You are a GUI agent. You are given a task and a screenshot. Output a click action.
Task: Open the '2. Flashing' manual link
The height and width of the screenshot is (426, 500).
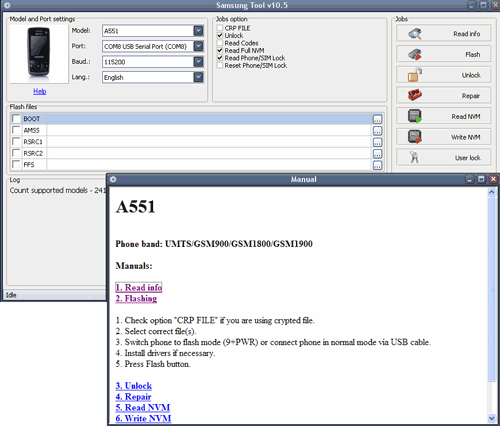click(136, 298)
